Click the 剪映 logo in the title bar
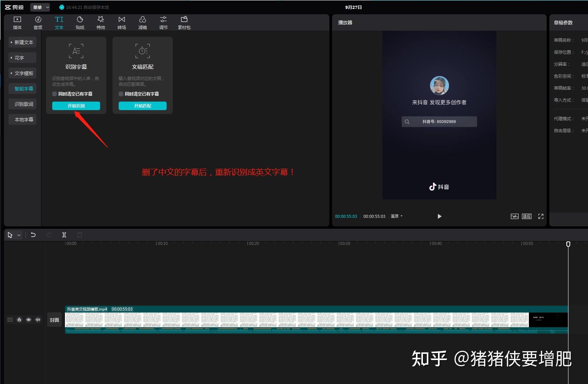 [14, 7]
